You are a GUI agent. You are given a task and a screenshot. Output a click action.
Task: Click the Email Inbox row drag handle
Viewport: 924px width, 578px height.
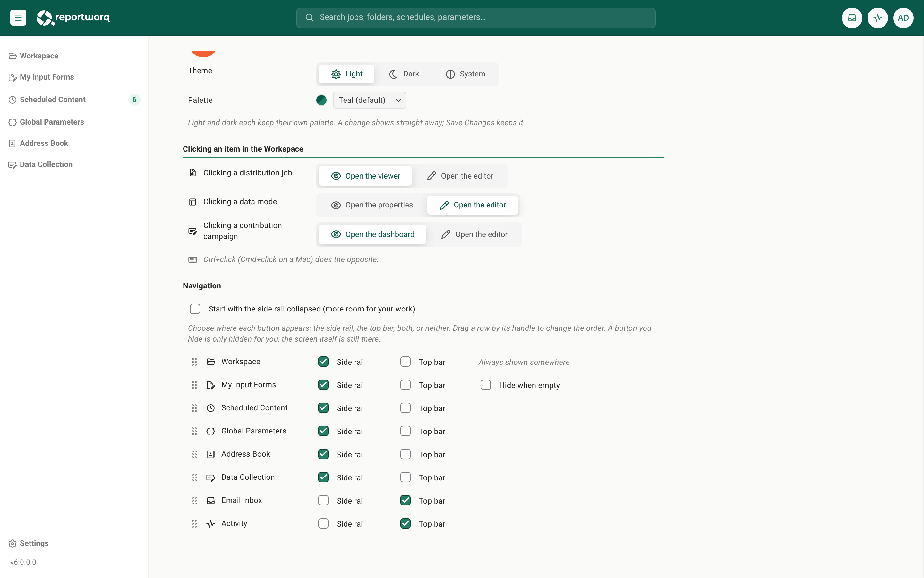tap(194, 500)
